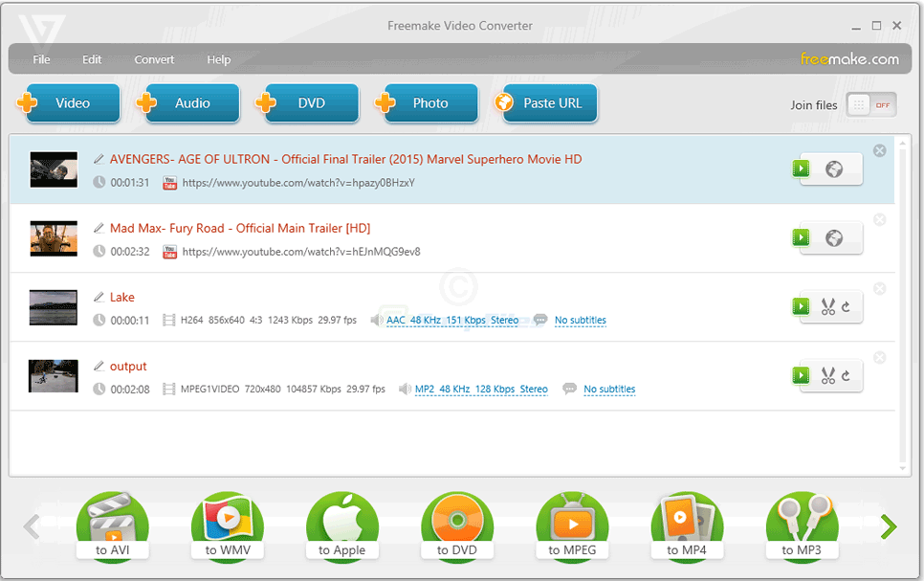This screenshot has height=581, width=924.
Task: Convert to MP3 format
Action: tap(802, 525)
